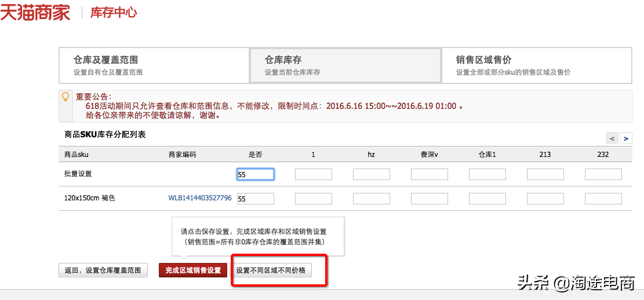Focus 120x150cm 褐色 field under column 1
Viewport: 644px width, 300px height.
pyautogui.click(x=314, y=199)
